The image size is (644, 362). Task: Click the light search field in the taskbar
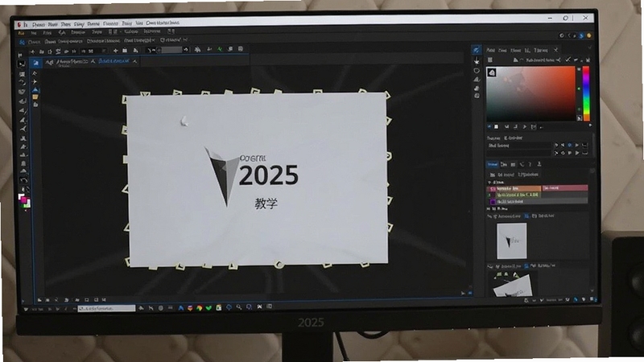[x=106, y=308]
